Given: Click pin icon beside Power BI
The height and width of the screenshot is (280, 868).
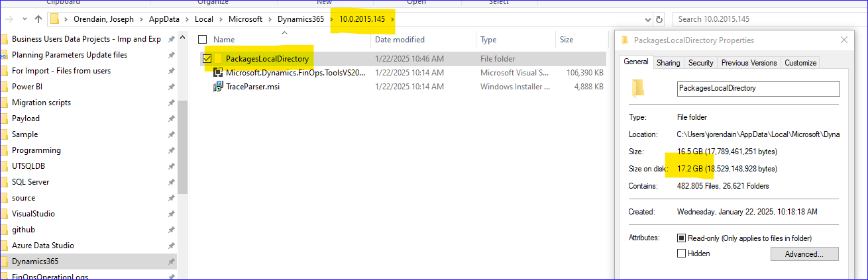Looking at the screenshot, I should point(171,87).
